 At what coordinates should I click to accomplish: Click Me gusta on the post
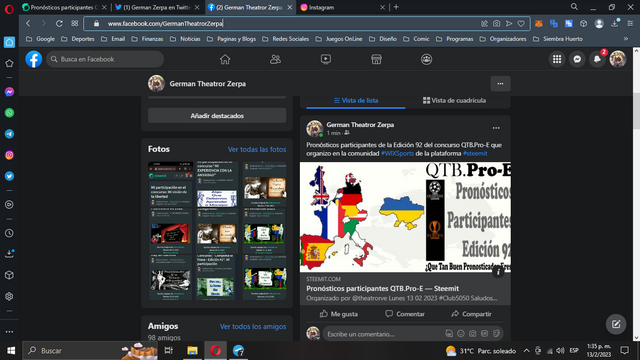[339, 314]
